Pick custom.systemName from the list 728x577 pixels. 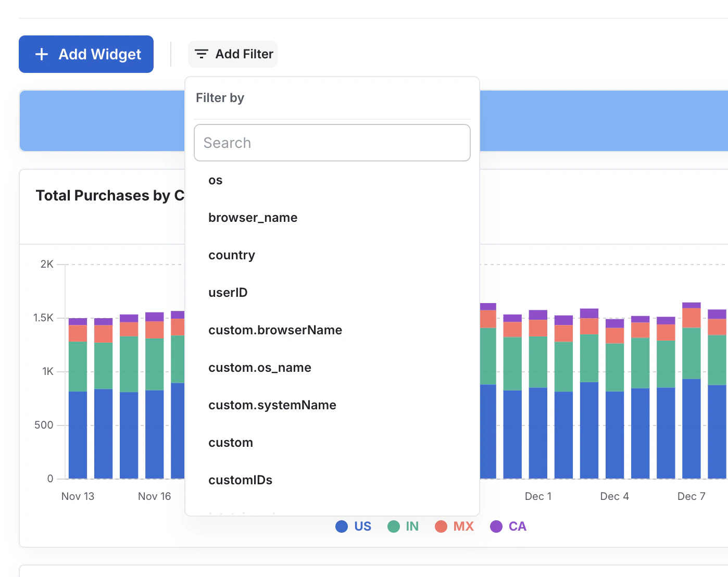click(x=272, y=405)
